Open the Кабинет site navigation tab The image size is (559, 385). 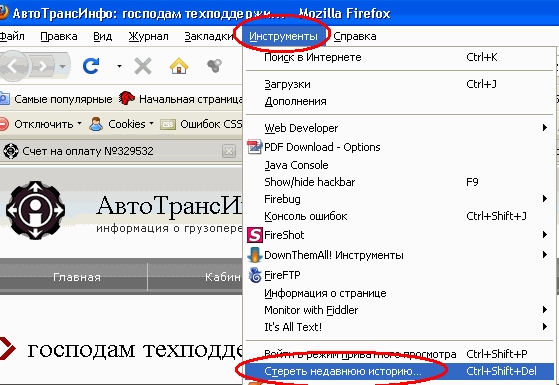[x=223, y=277]
